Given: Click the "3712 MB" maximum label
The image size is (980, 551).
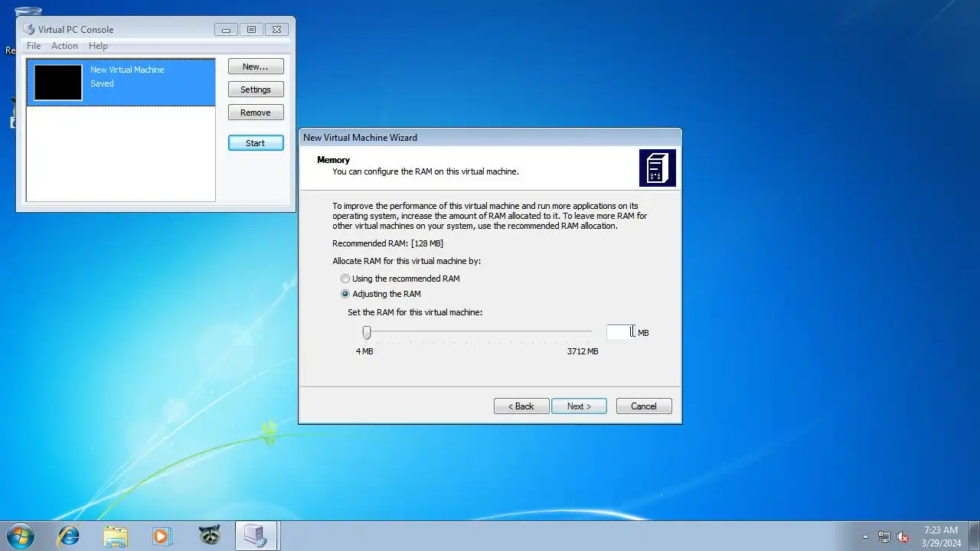Looking at the screenshot, I should coord(583,351).
